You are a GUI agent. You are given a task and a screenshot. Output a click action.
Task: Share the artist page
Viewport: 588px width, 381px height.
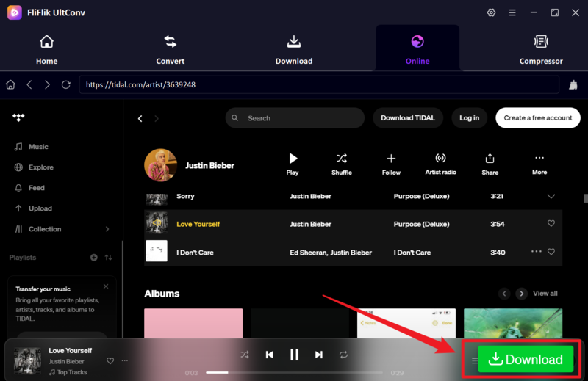click(490, 164)
